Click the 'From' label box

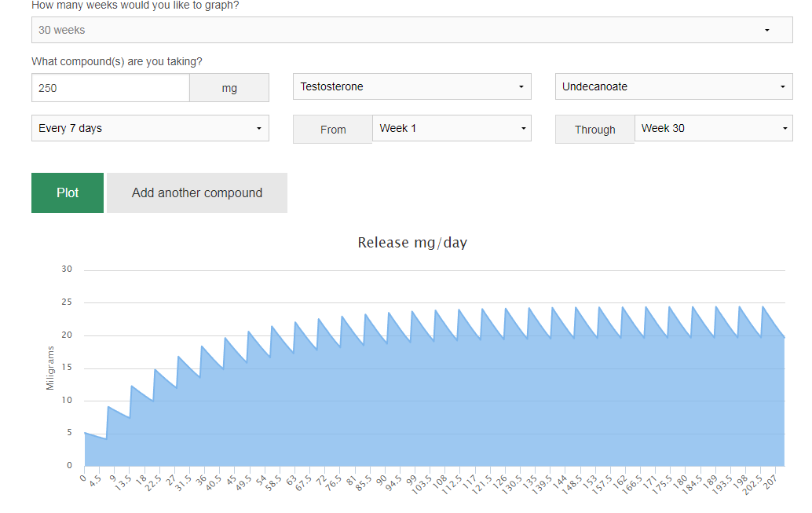pyautogui.click(x=332, y=130)
